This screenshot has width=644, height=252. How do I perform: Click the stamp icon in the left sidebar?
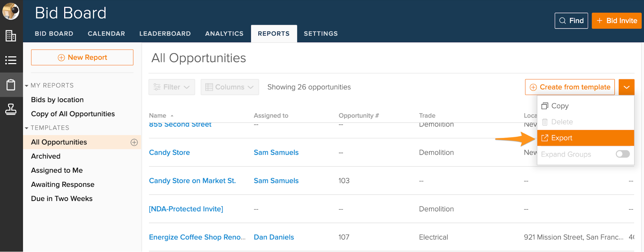(x=11, y=110)
